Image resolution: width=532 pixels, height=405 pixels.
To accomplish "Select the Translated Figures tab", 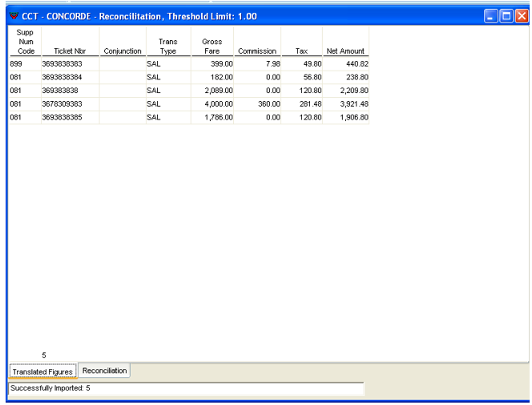I will coord(42,371).
